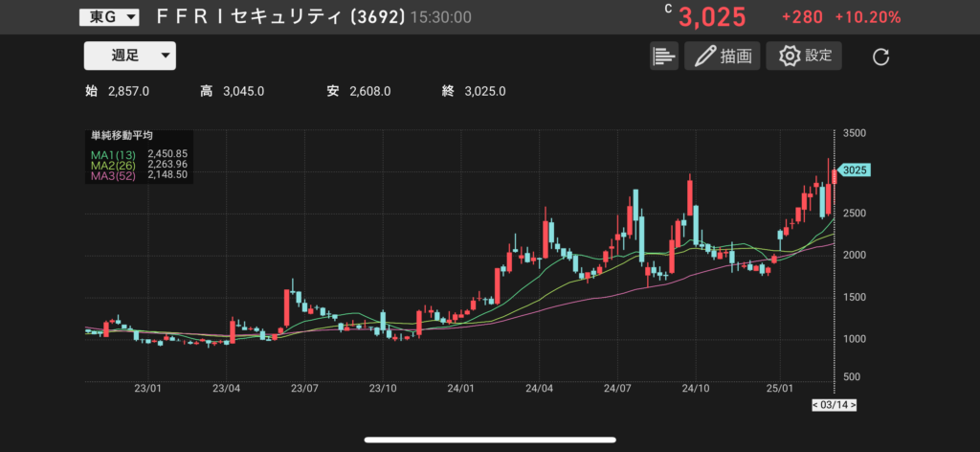
Task: Click the 3025 price tag on axis
Action: click(x=855, y=170)
